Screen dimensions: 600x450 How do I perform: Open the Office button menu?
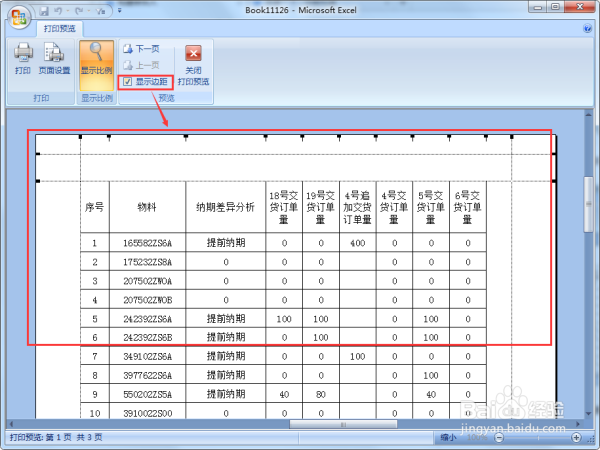point(19,17)
